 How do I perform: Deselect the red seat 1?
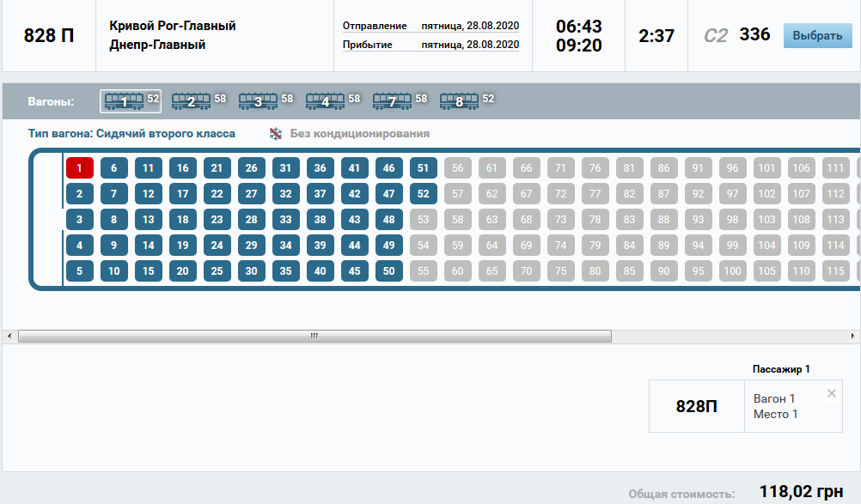pos(80,168)
